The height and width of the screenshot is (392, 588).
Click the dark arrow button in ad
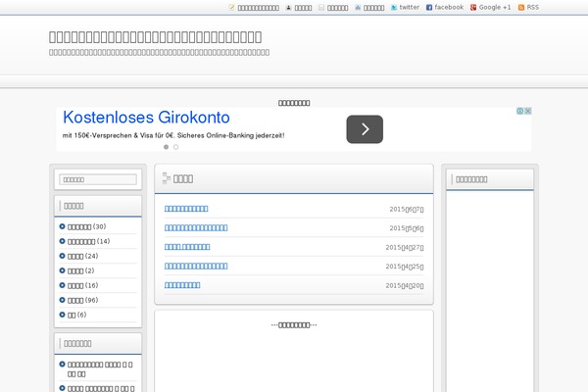point(365,129)
